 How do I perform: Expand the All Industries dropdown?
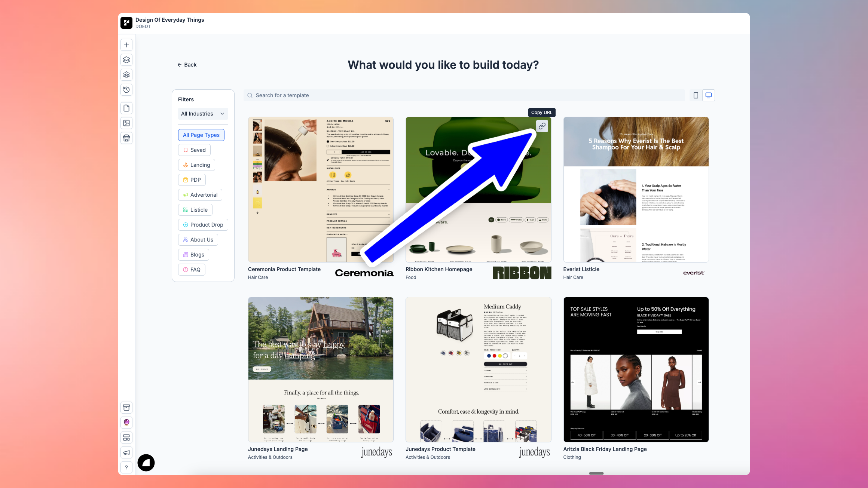203,114
